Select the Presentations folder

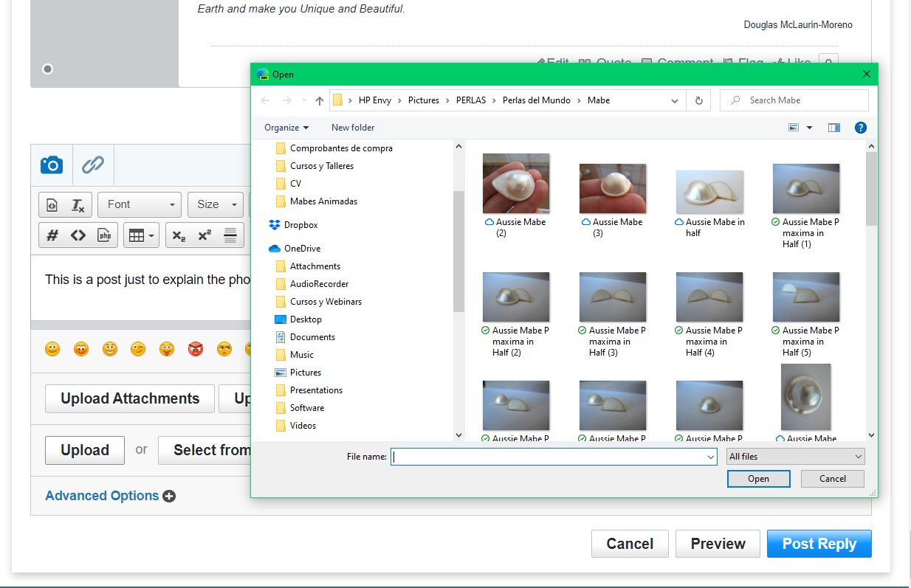[x=316, y=390]
